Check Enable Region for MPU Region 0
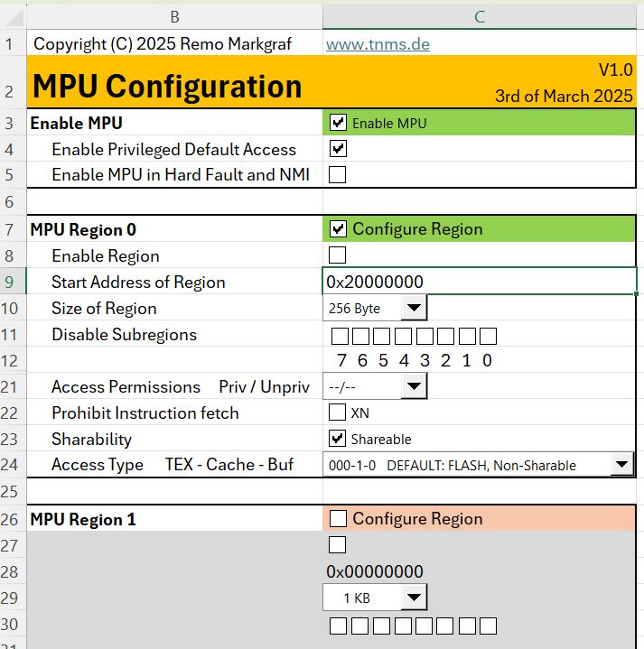644x649 pixels. pos(338,255)
